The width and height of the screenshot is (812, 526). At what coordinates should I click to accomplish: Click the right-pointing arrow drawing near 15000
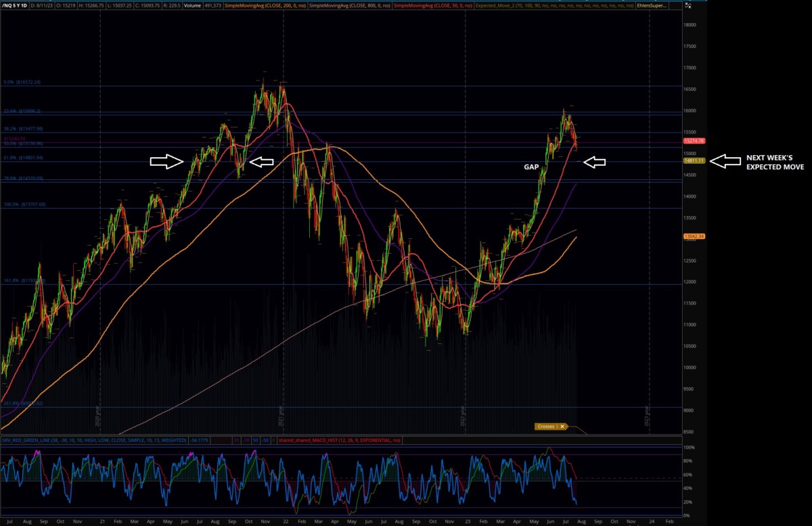click(x=166, y=161)
